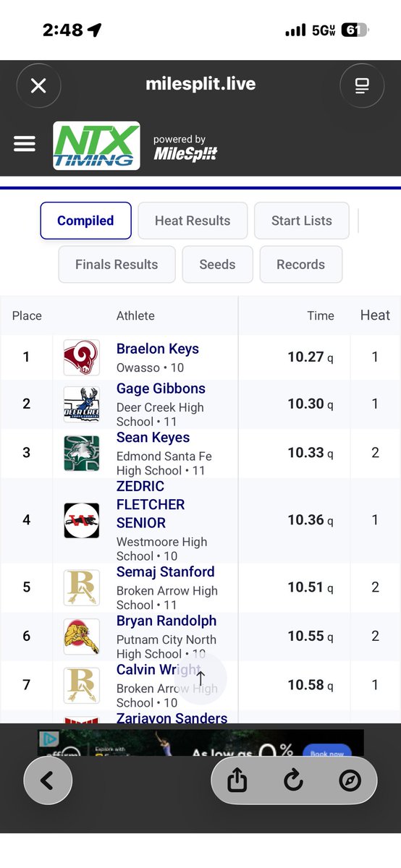
Task: Switch to Heat Results tab
Action: pyautogui.click(x=193, y=221)
